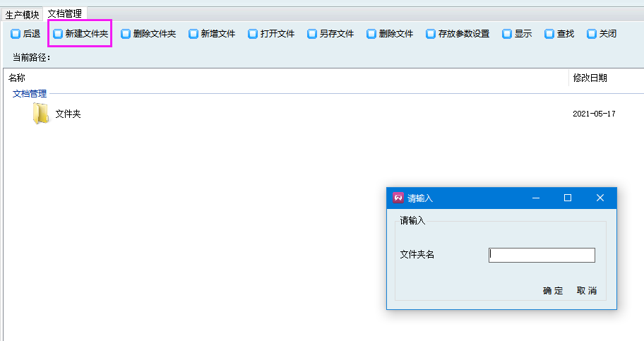Click the 文件夹名 text input field
Screen dimensions: 644x341
[542, 255]
